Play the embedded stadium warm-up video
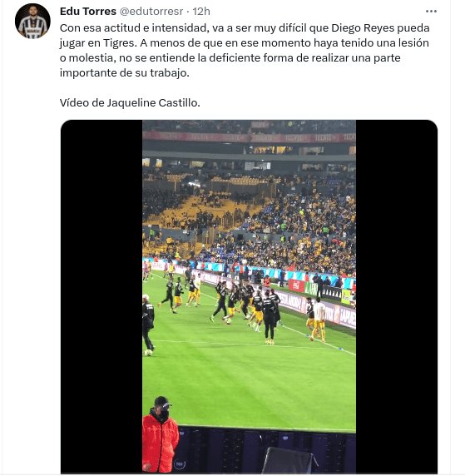Viewport: 465px width, 476px height. point(249,296)
